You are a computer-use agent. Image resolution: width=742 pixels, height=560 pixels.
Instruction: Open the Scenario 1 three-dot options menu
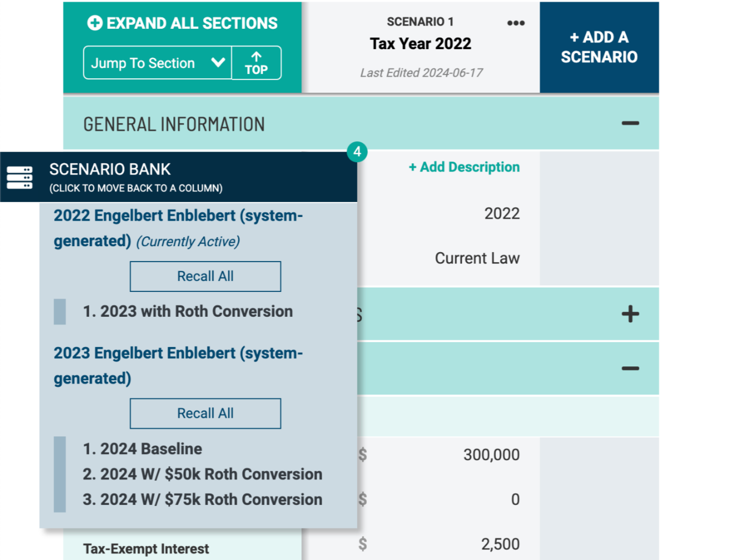point(515,23)
